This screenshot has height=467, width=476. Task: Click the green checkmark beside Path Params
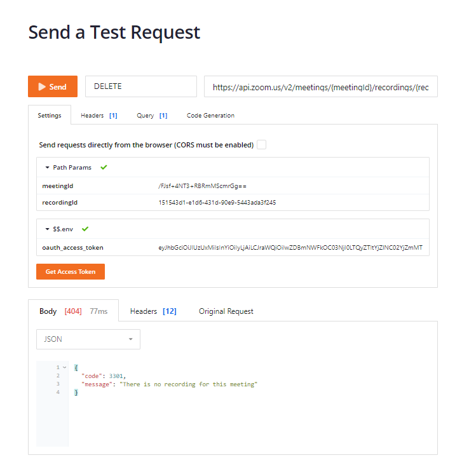pos(104,167)
